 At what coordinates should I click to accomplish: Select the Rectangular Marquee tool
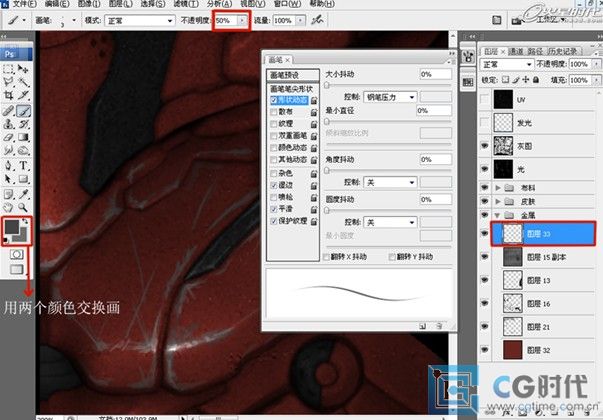8,69
